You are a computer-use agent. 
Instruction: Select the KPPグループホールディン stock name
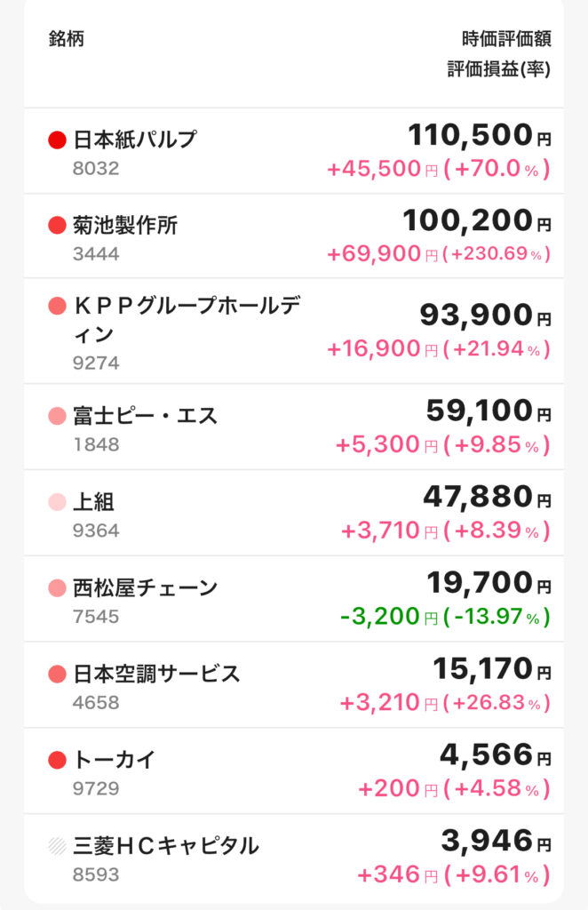click(x=187, y=319)
